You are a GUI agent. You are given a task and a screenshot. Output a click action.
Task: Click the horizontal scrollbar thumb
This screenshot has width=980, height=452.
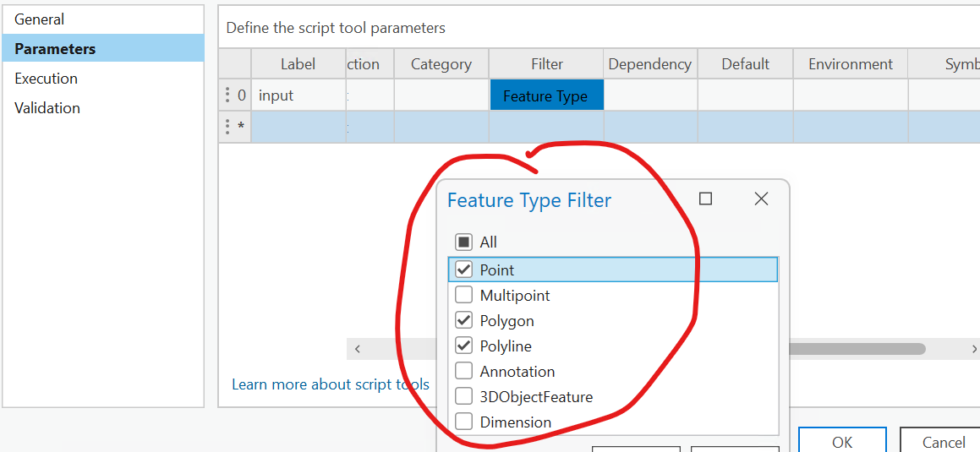[856, 349]
